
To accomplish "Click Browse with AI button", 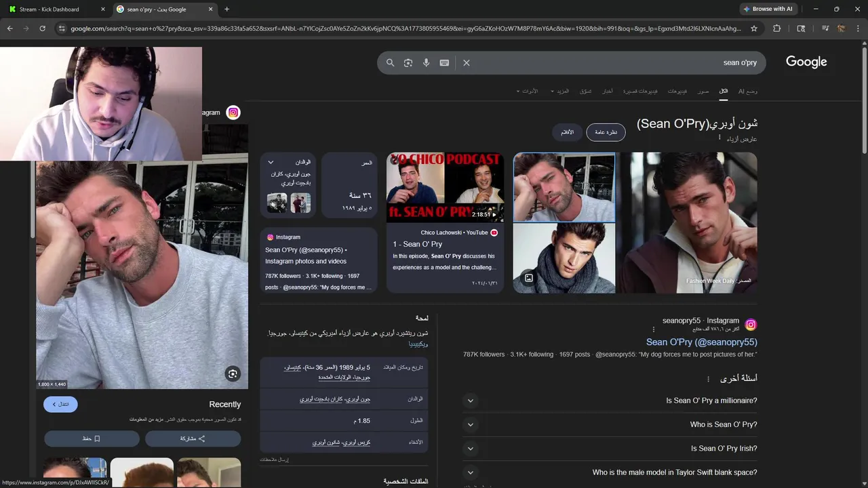I will pyautogui.click(x=768, y=9).
